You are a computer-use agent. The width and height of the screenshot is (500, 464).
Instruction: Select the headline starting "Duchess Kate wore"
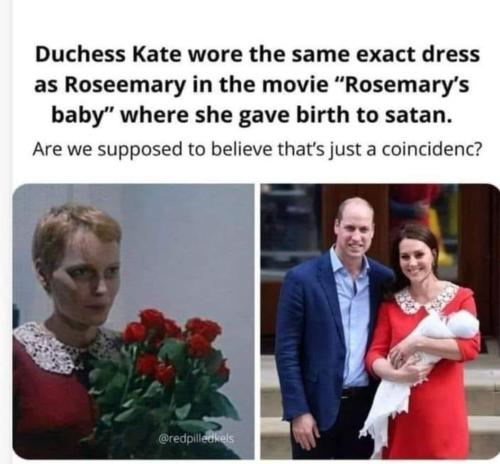click(257, 85)
